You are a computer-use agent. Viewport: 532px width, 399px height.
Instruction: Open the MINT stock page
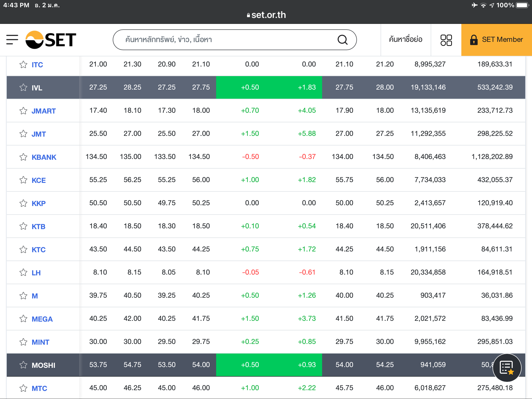point(40,342)
